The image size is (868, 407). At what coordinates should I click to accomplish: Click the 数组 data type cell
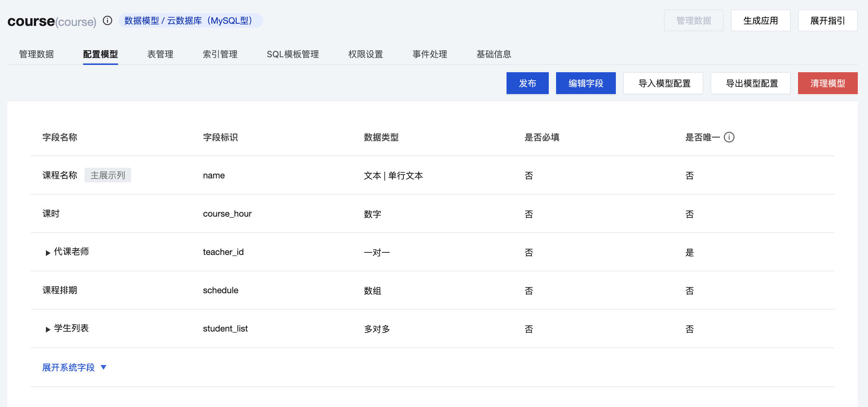(x=372, y=291)
